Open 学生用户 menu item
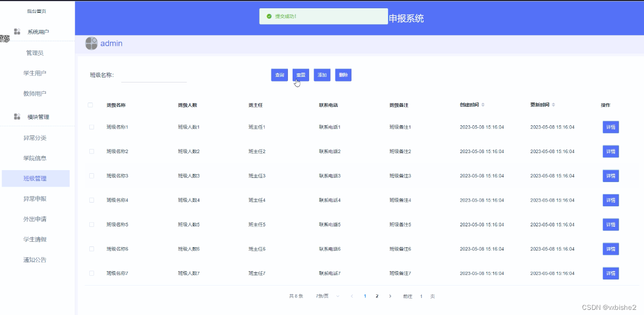The height and width of the screenshot is (315, 644). coord(35,73)
